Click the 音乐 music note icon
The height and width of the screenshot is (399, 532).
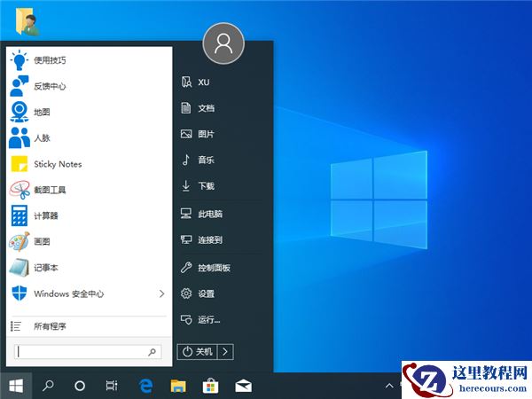coord(186,160)
